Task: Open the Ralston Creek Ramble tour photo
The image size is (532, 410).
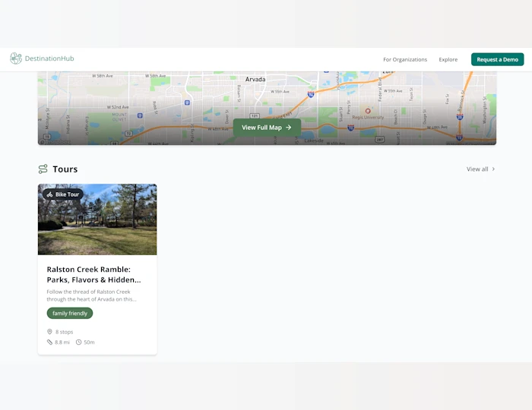Action: pyautogui.click(x=97, y=219)
